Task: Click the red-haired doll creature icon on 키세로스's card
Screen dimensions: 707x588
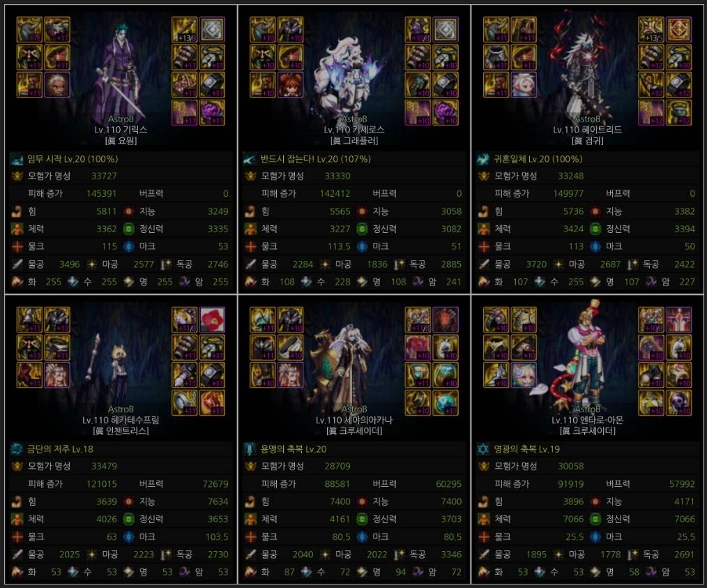Action: (x=290, y=84)
